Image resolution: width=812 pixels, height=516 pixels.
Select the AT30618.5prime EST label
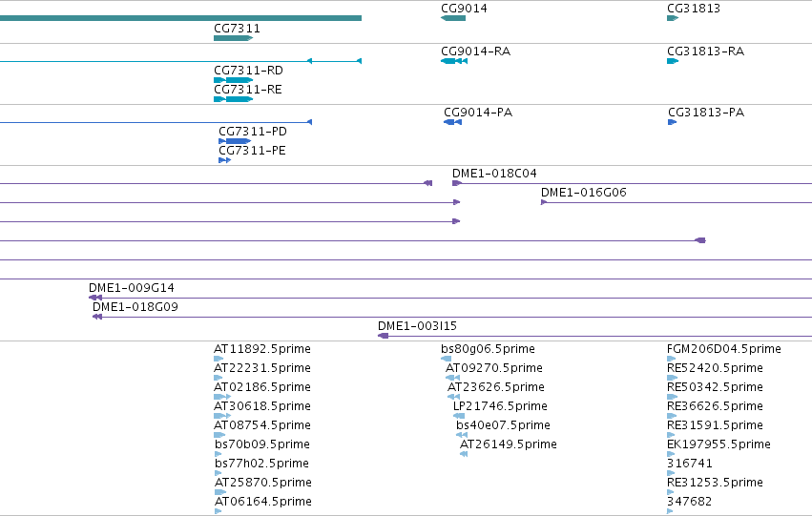[262, 406]
